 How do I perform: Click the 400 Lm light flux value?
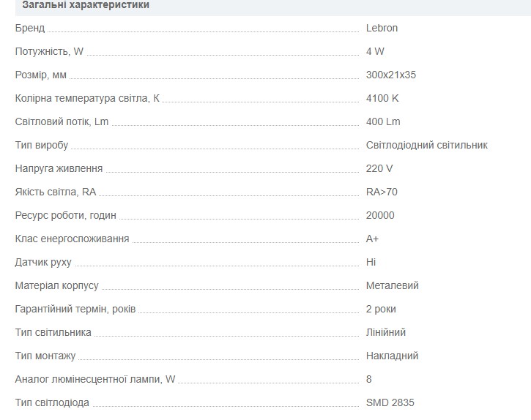pos(383,121)
